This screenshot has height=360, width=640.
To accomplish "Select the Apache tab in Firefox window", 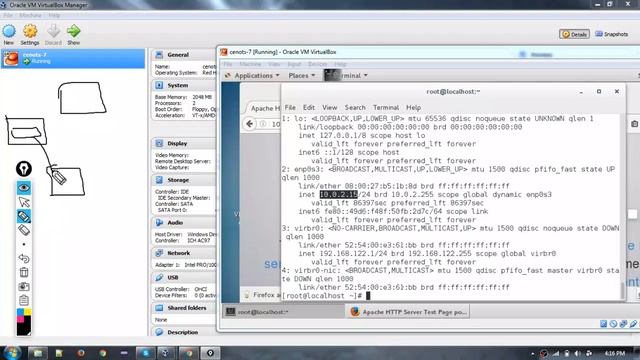I will click(264, 108).
